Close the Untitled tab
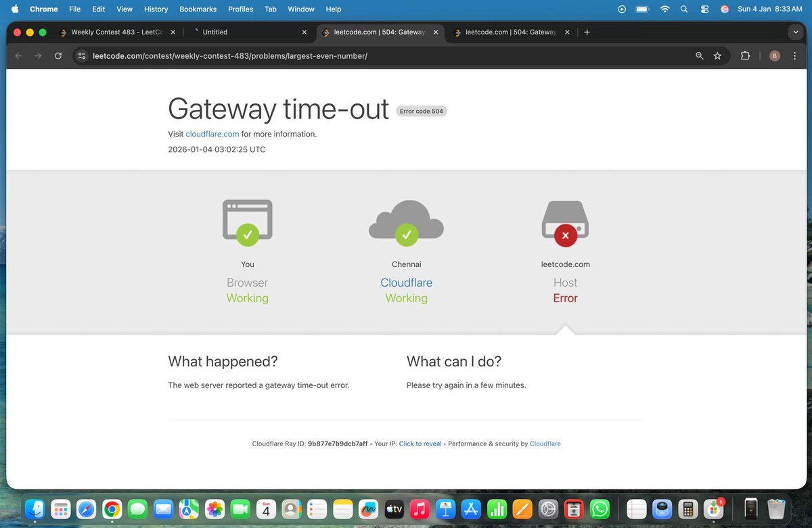Image resolution: width=812 pixels, height=528 pixels. click(x=304, y=32)
